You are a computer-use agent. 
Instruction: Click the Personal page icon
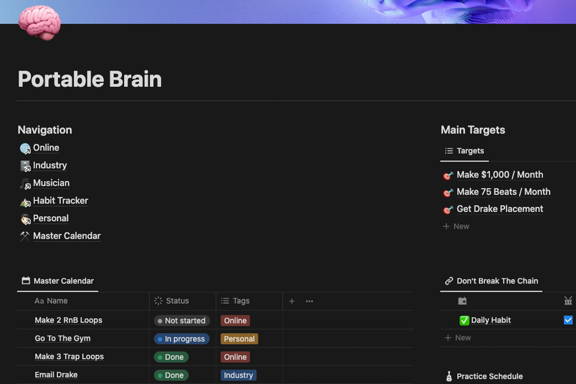tap(25, 219)
